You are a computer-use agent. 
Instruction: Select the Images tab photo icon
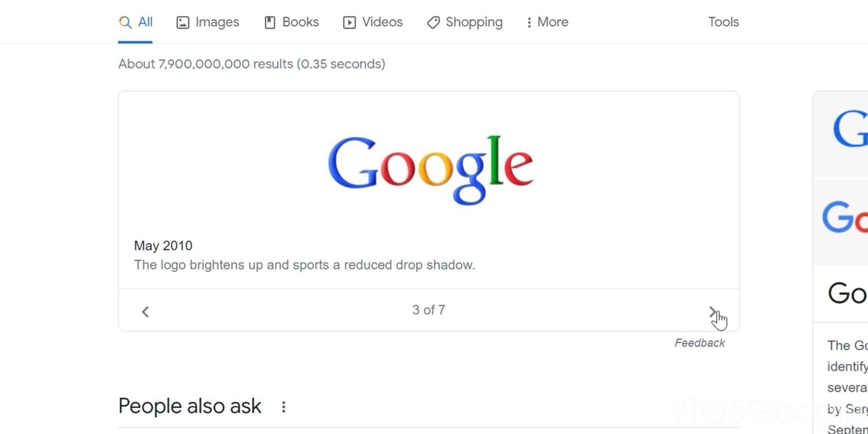(x=183, y=21)
